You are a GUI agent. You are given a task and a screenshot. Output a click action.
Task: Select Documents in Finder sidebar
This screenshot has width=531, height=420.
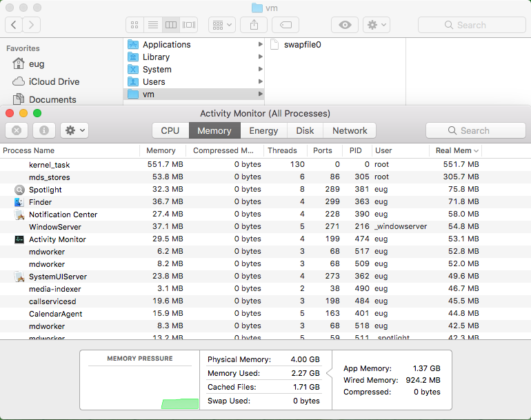pos(44,99)
